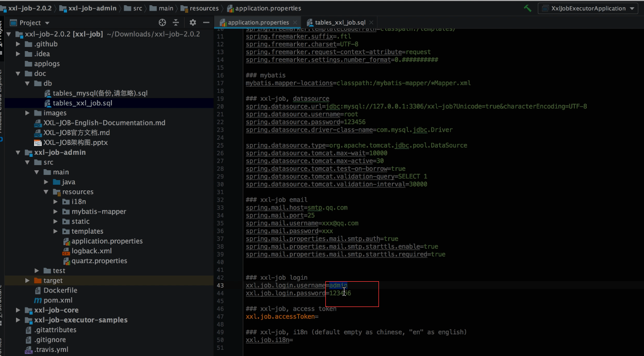
Task: Click xxl-job-admin in the breadcrumb bar
Action: (88, 8)
